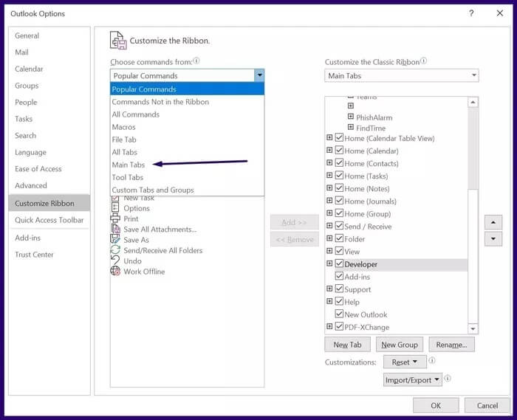Viewport: 517px width, 420px height.
Task: Select the Save As command icon
Action: 115,240
